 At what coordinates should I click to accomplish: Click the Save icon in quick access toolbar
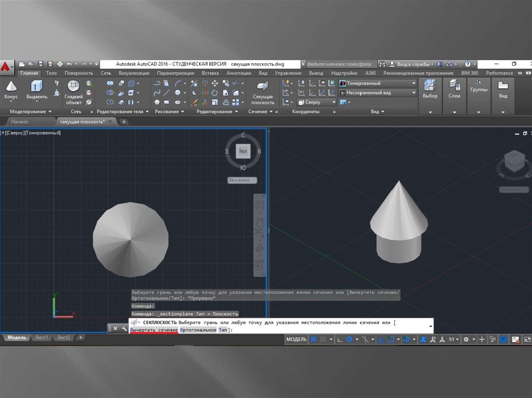(x=41, y=64)
